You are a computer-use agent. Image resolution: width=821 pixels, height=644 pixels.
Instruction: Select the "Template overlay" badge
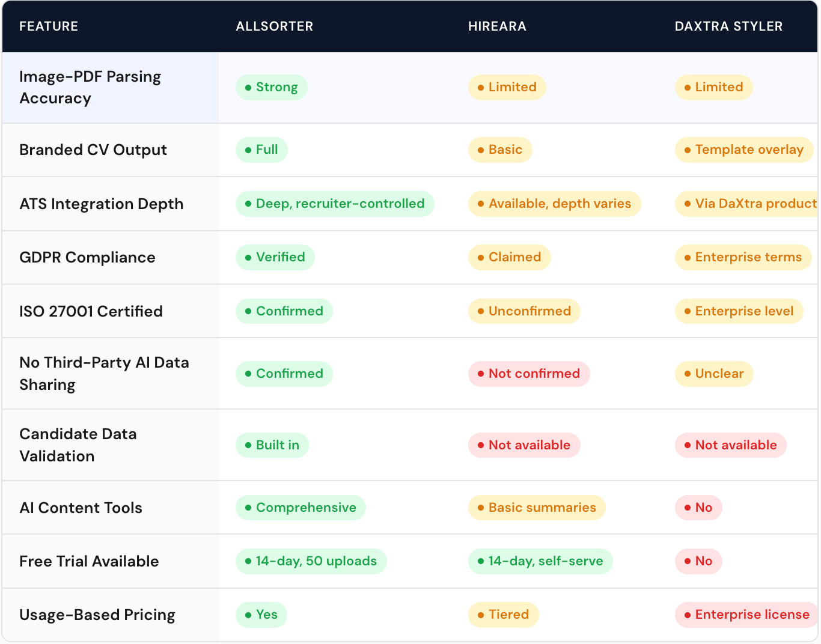(x=744, y=150)
